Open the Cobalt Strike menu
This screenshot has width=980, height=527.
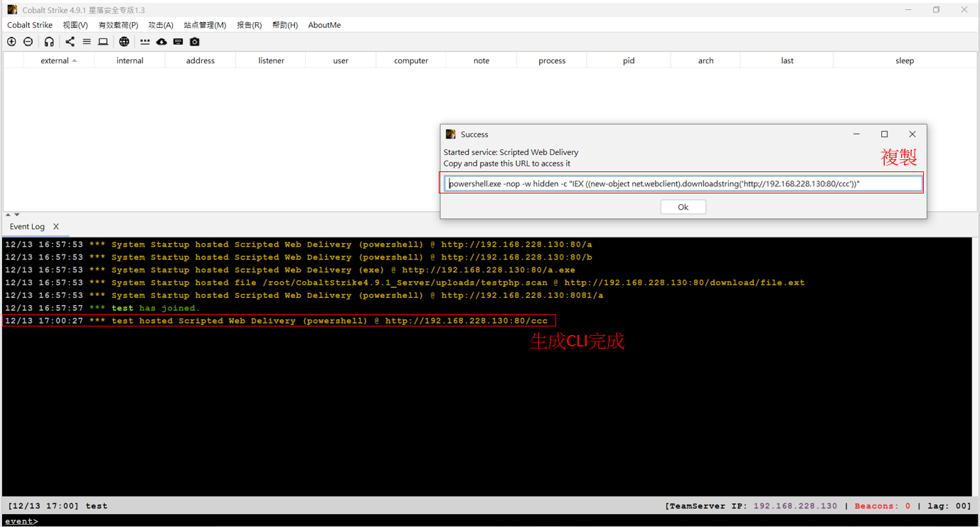(x=30, y=25)
